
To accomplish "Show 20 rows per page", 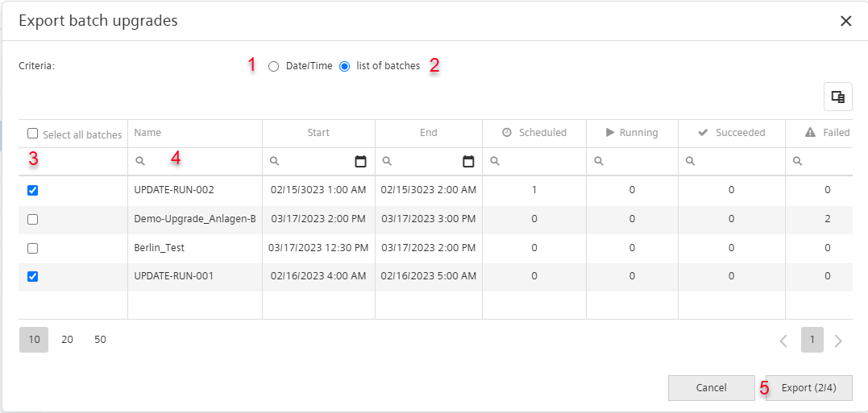I will pos(67,340).
